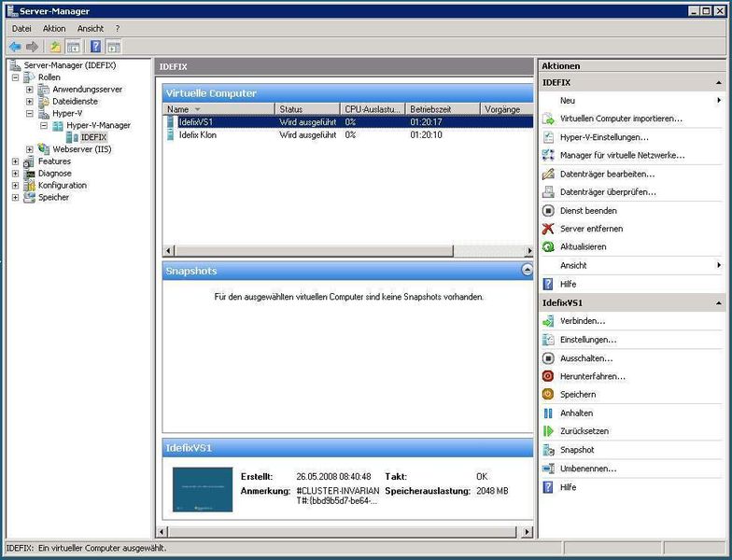Open the Datei menu
Image resolution: width=732 pixels, height=560 pixels.
coord(21,28)
